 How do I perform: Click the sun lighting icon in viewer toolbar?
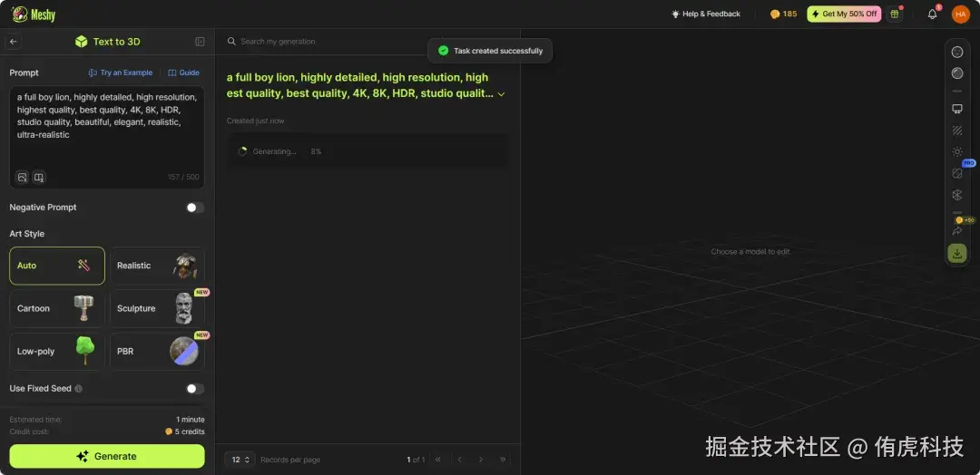[957, 151]
